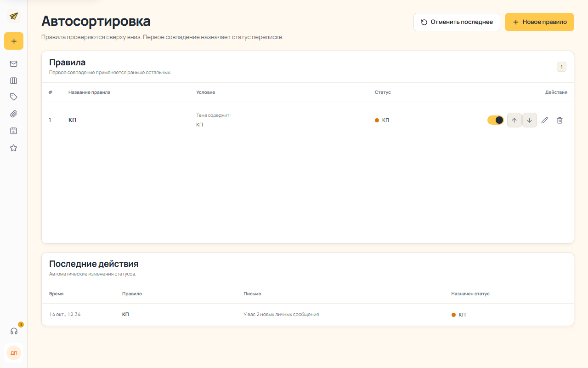588x368 pixels.
Task: Open the star favorites icon in sidebar
Action: 14,148
